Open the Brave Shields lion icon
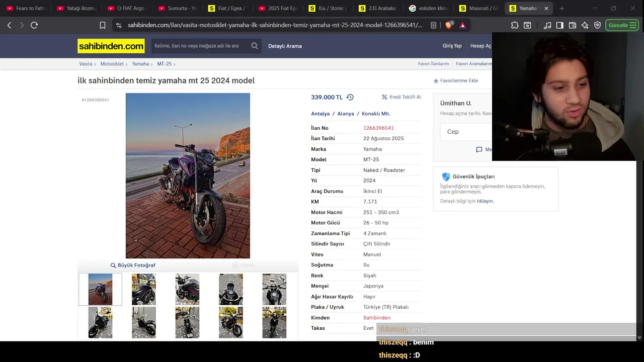644x362 pixels. tap(449, 25)
